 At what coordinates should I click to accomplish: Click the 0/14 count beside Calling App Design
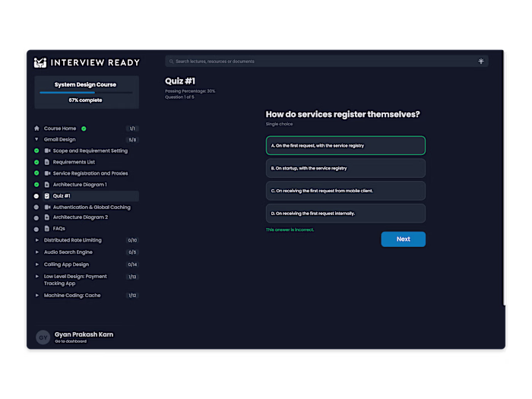[x=132, y=264]
